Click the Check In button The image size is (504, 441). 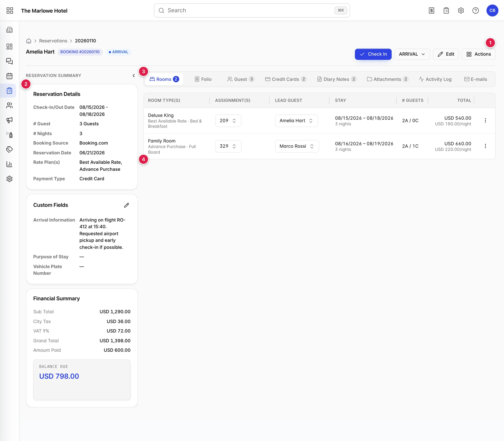373,54
